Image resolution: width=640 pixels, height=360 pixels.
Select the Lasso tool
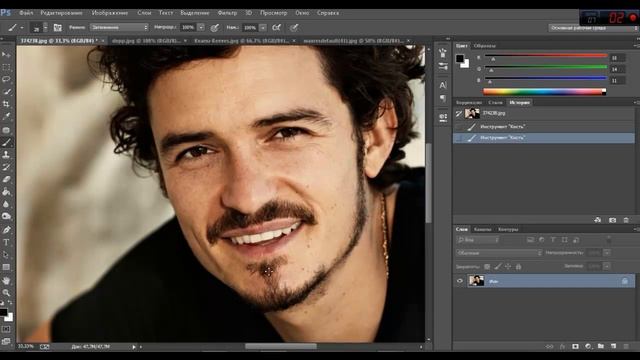click(6, 79)
